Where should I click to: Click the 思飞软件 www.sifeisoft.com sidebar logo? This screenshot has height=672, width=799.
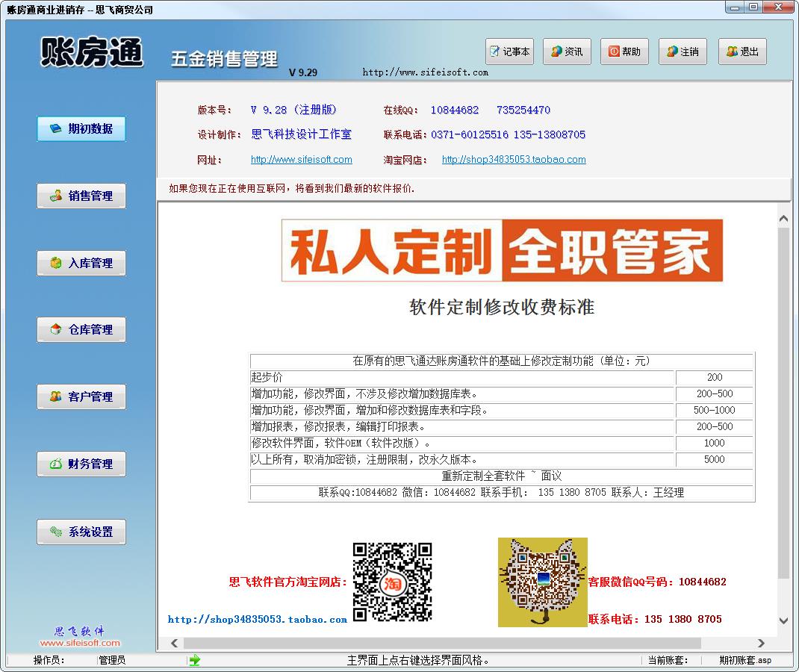click(x=80, y=637)
